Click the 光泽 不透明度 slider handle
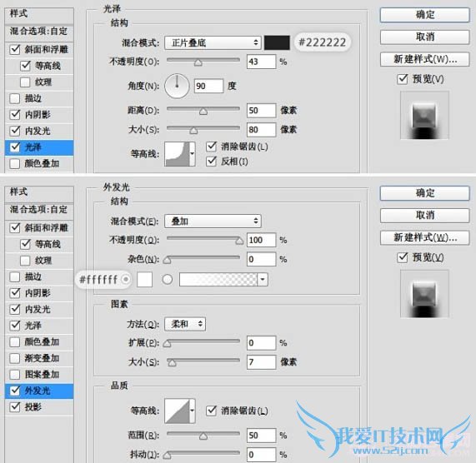This screenshot has width=476, height=463. coord(198,62)
